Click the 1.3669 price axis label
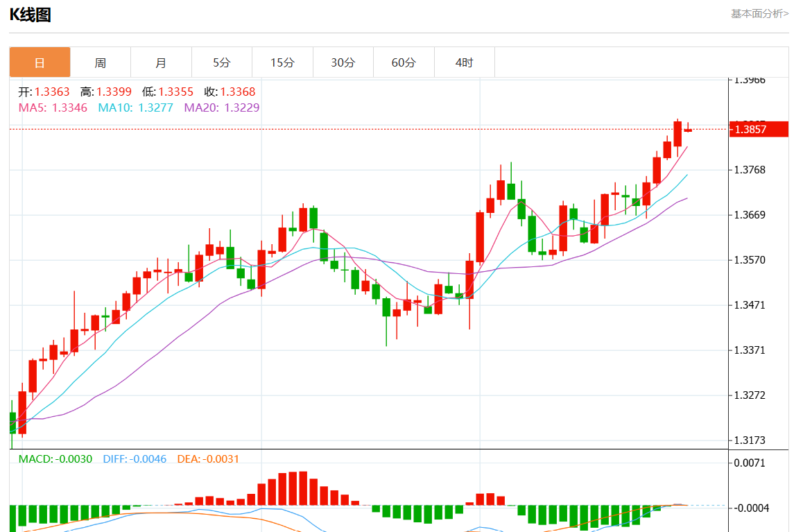This screenshot has height=532, width=803. [x=750, y=214]
